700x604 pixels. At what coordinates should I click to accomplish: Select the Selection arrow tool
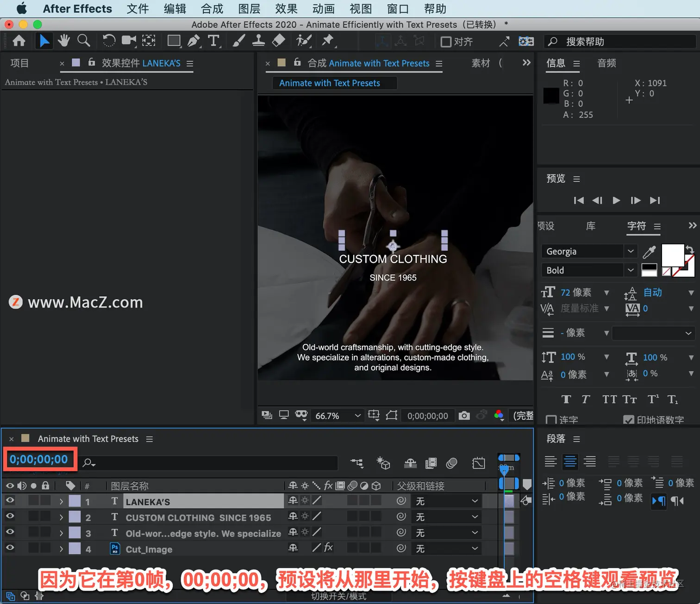pyautogui.click(x=44, y=41)
